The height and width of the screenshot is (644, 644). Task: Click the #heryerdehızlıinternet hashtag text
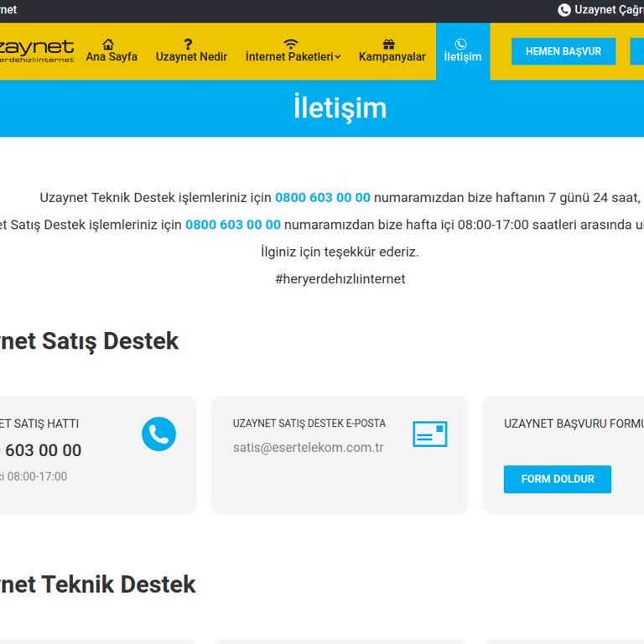click(340, 279)
